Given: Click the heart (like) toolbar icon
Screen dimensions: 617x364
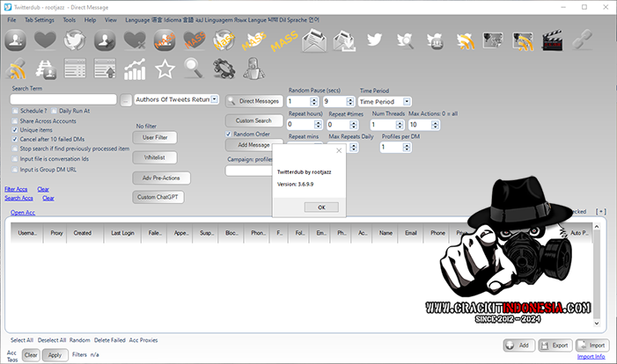Looking at the screenshot, I should click(x=46, y=40).
